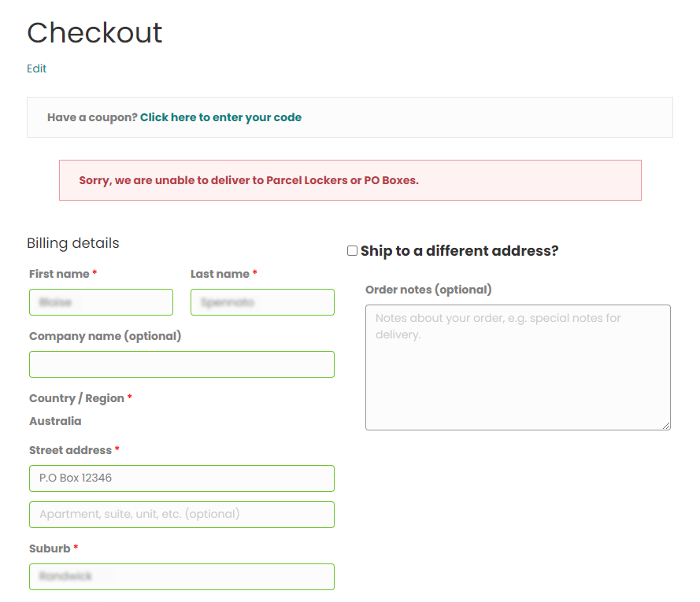
Task: Click the "Billing details" section heading
Action: pos(72,243)
